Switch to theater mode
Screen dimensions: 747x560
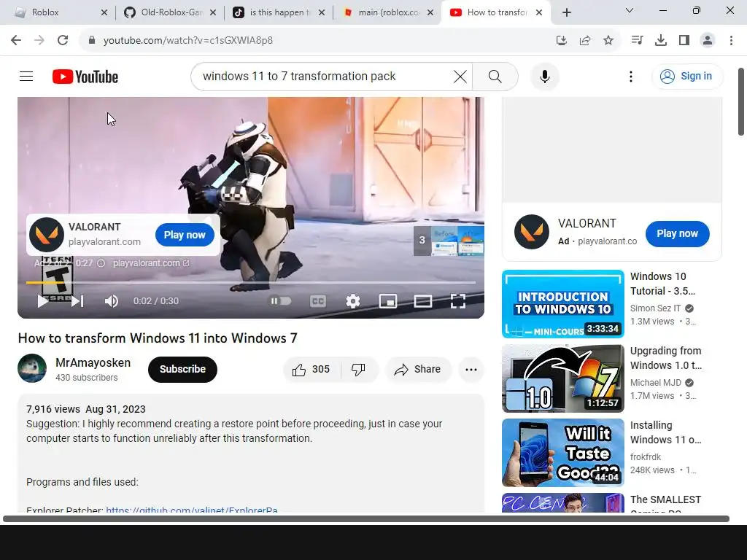(422, 301)
